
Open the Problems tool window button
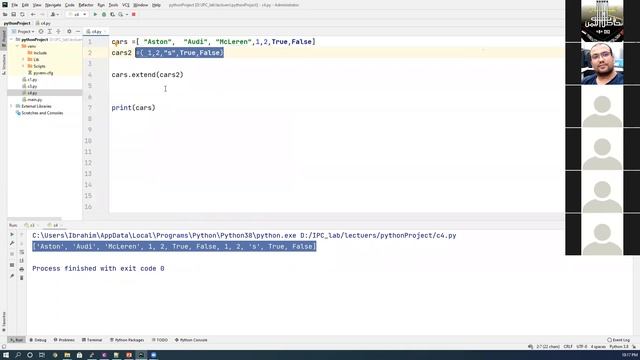pyautogui.click(x=64, y=340)
